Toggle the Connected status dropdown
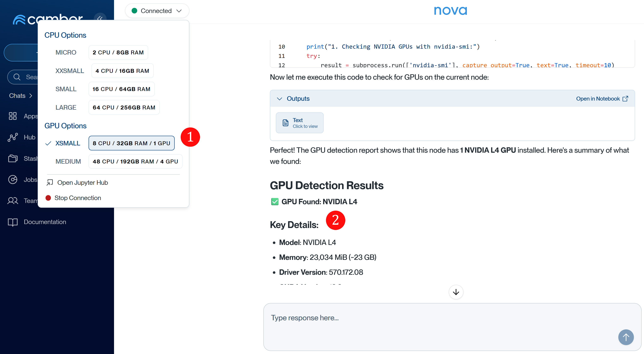The height and width of the screenshot is (354, 644). pos(157,11)
